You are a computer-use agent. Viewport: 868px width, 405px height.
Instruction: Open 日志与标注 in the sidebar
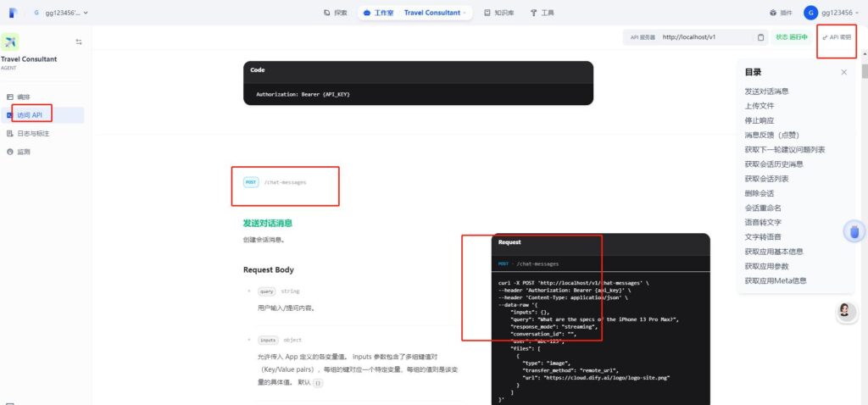(x=32, y=134)
